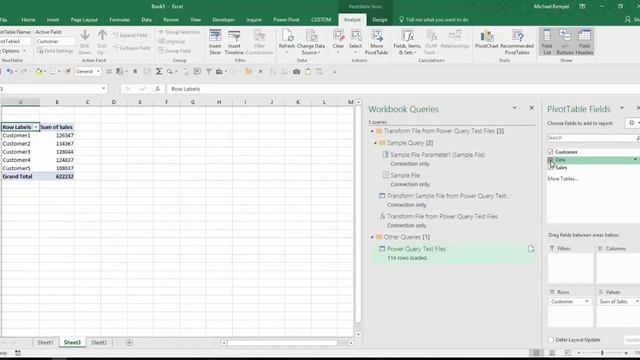The width and height of the screenshot is (640, 360).
Task: Click the Bold icon in quick toolbar
Action: pos(135,71)
